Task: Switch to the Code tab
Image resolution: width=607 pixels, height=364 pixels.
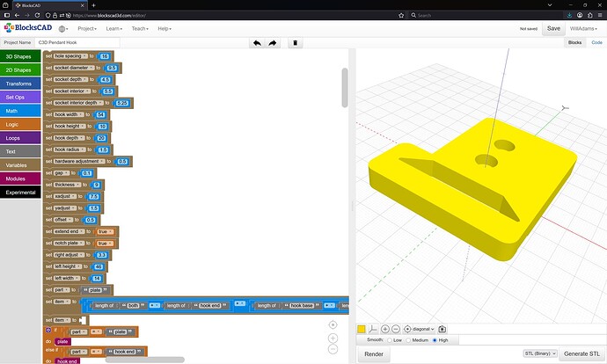Action: click(596, 42)
